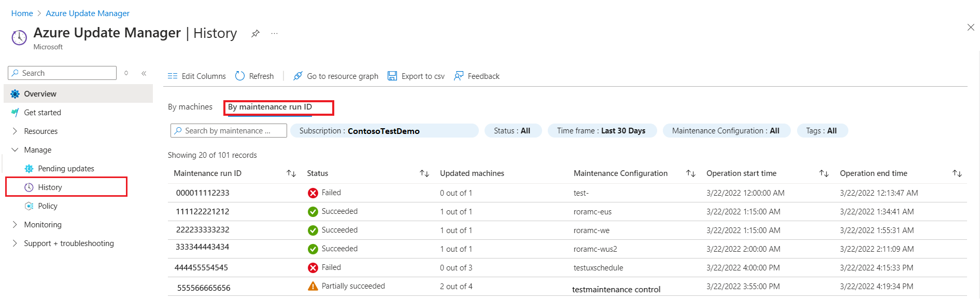Click the Export to csv icon

[392, 76]
